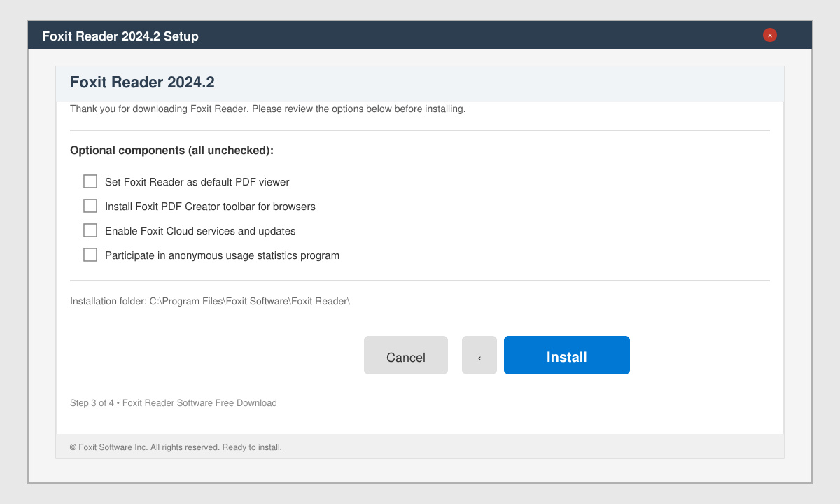Image resolution: width=840 pixels, height=504 pixels.
Task: Toggle anonymous usage statistics program checkbox
Action: [90, 255]
